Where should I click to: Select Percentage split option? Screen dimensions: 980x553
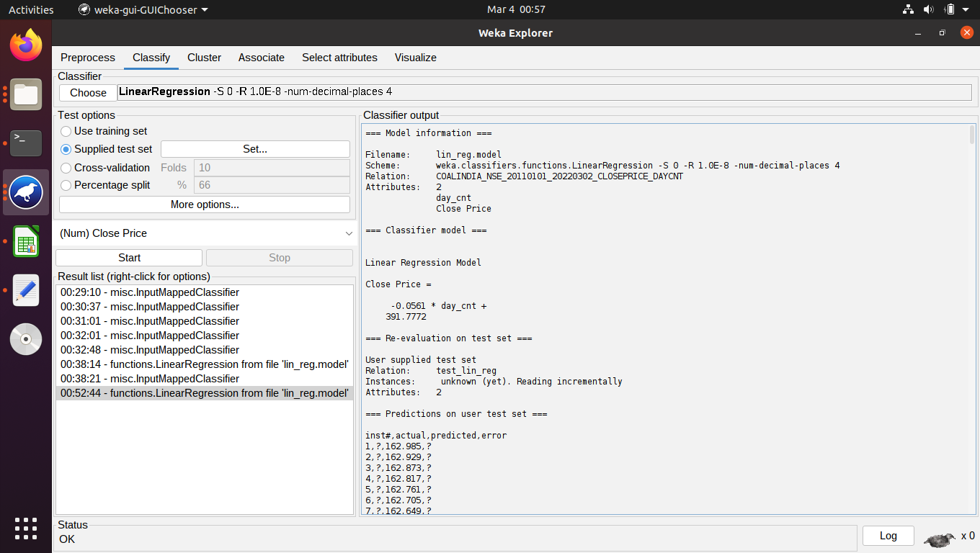(106, 185)
